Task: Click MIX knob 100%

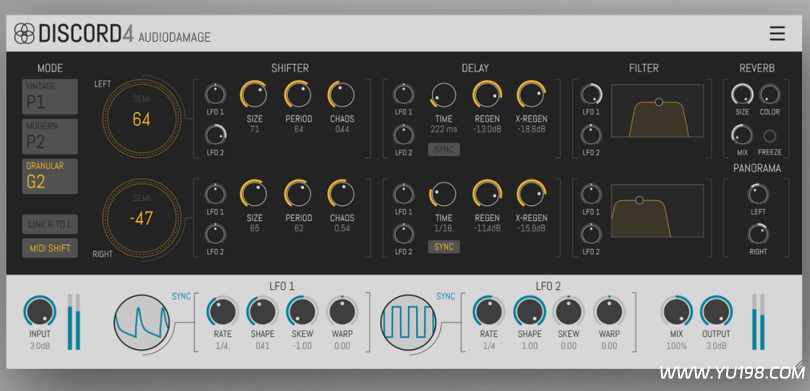Action: pos(676,312)
